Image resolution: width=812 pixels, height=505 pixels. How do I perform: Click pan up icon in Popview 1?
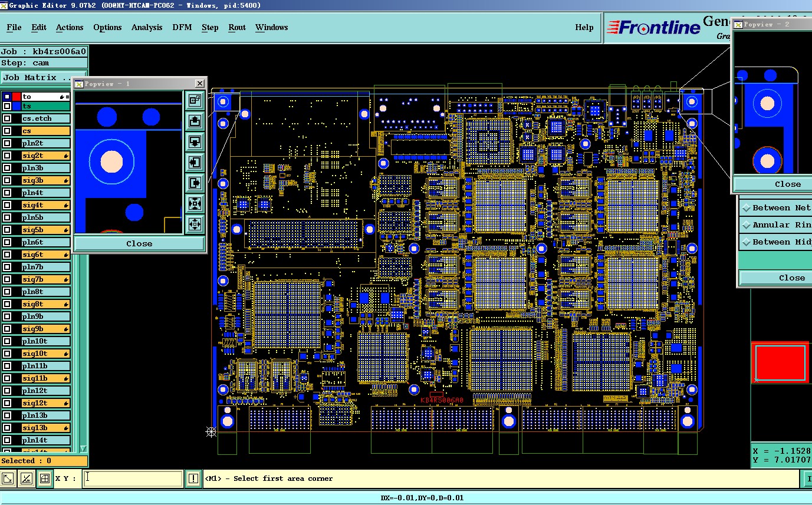[x=195, y=121]
